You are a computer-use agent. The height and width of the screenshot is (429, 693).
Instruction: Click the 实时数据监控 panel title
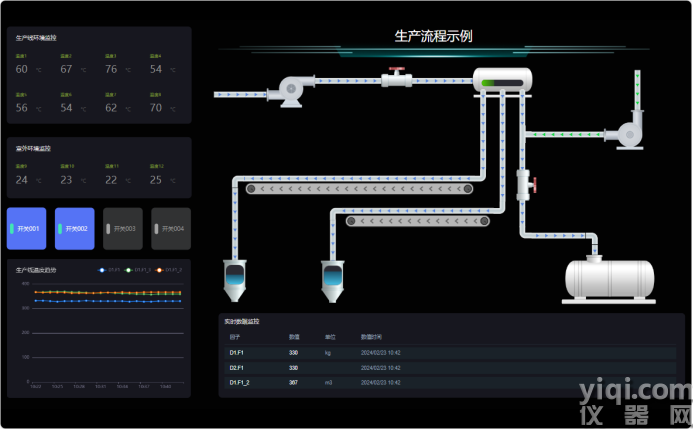pyautogui.click(x=241, y=322)
